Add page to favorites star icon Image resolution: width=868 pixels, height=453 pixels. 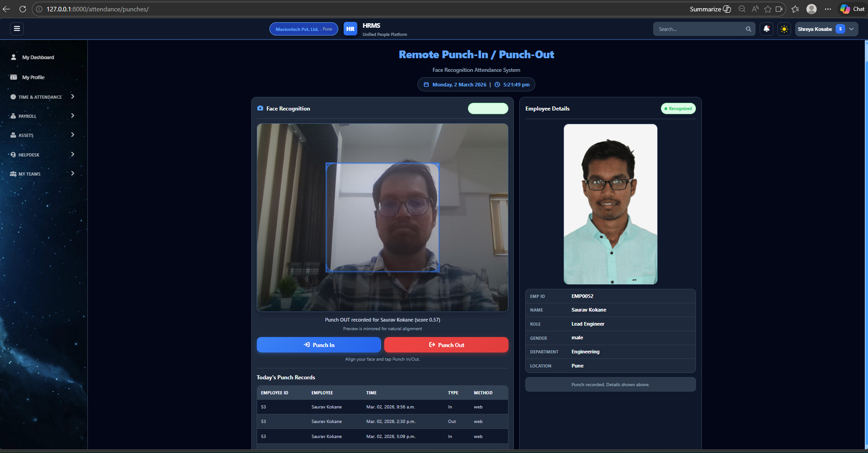tap(768, 9)
